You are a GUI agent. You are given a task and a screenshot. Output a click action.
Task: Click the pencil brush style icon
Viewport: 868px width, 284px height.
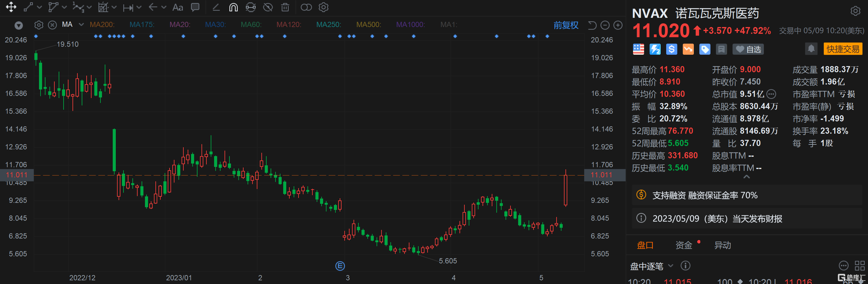pyautogui.click(x=216, y=7)
